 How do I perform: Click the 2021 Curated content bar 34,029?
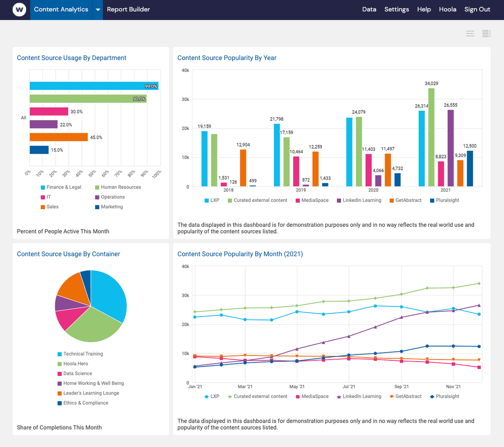[431, 137]
